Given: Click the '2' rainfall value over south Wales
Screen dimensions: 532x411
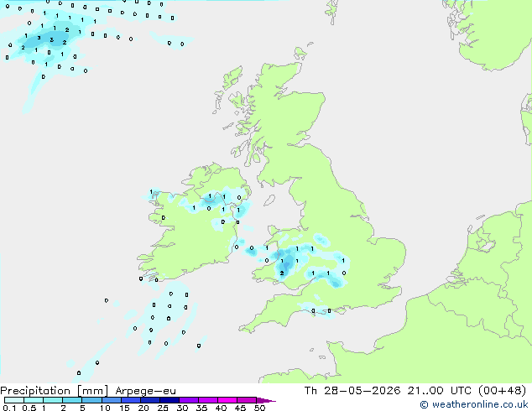Looking at the screenshot, I should (x=282, y=273).
